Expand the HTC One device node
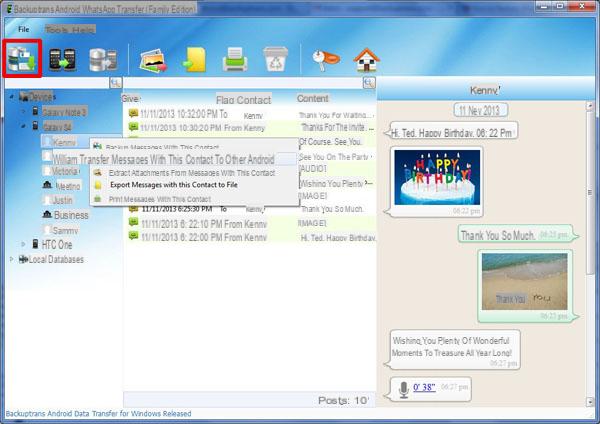Screen dimensions: 600x424 point(23,244)
